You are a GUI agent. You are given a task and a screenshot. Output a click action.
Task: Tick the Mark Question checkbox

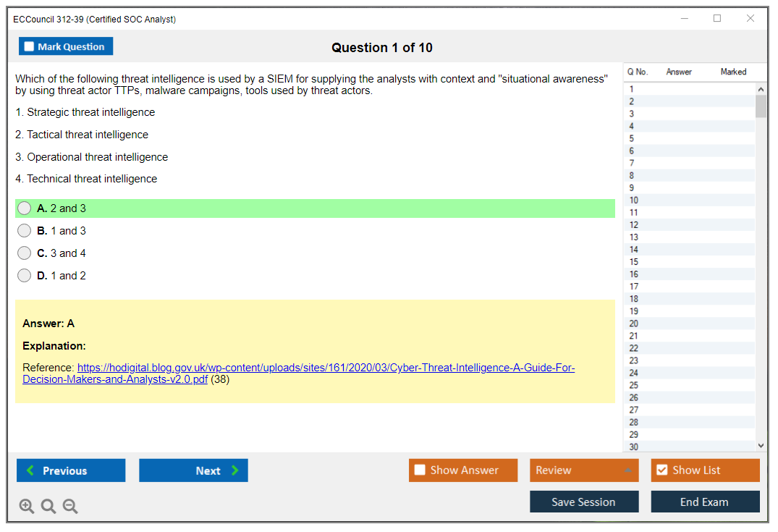pos(29,46)
